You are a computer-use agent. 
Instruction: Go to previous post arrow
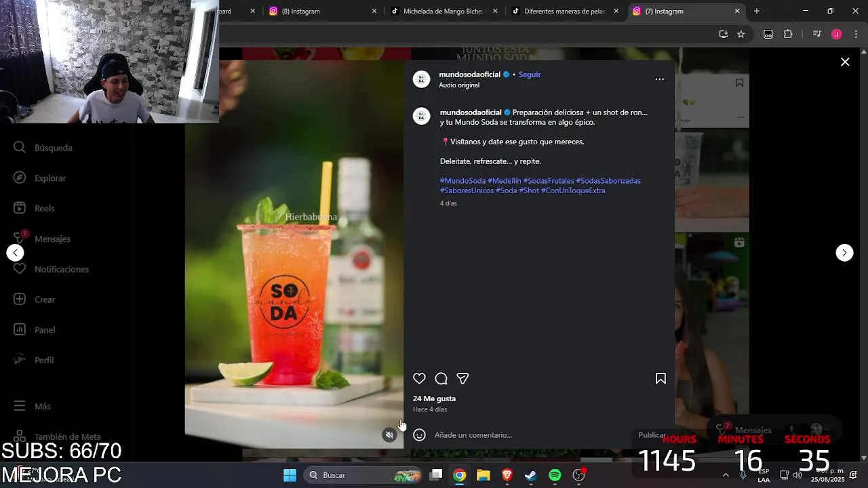click(x=15, y=253)
